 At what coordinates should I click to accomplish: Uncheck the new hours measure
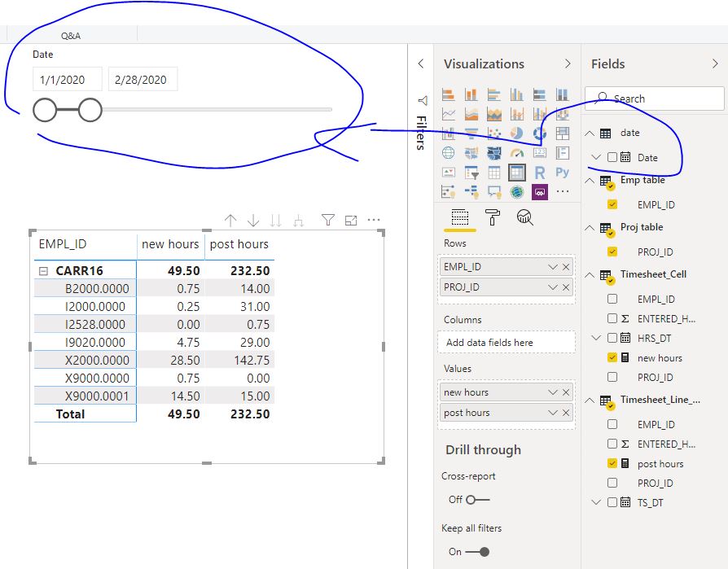pos(612,357)
